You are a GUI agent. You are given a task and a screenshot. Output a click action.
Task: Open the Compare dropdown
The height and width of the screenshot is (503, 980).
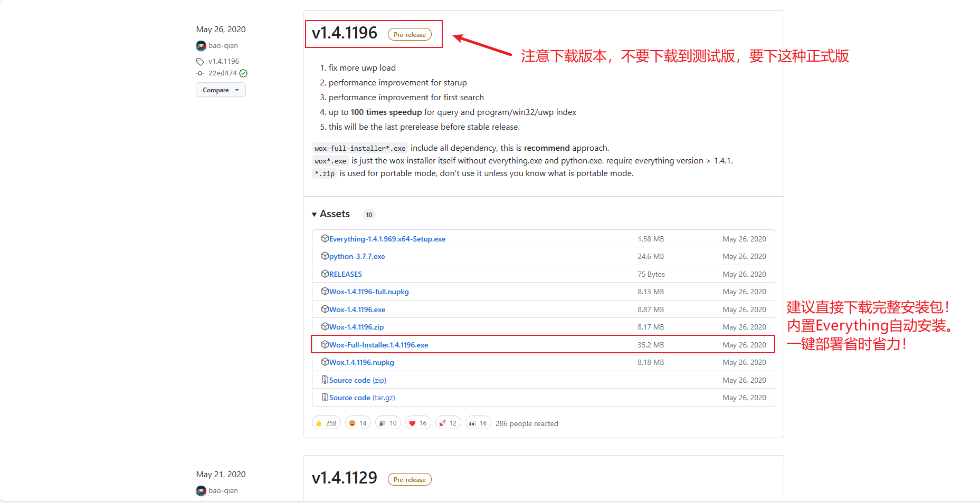pyautogui.click(x=221, y=90)
